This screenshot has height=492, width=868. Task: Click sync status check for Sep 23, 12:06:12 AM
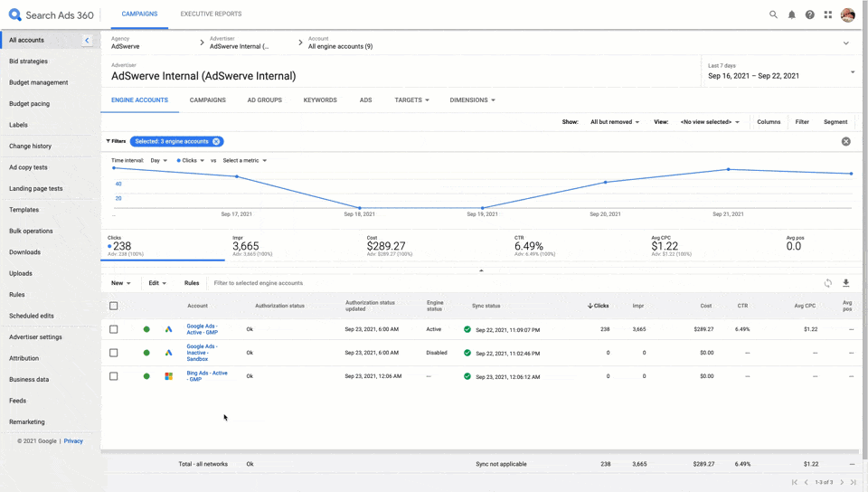[x=467, y=376]
